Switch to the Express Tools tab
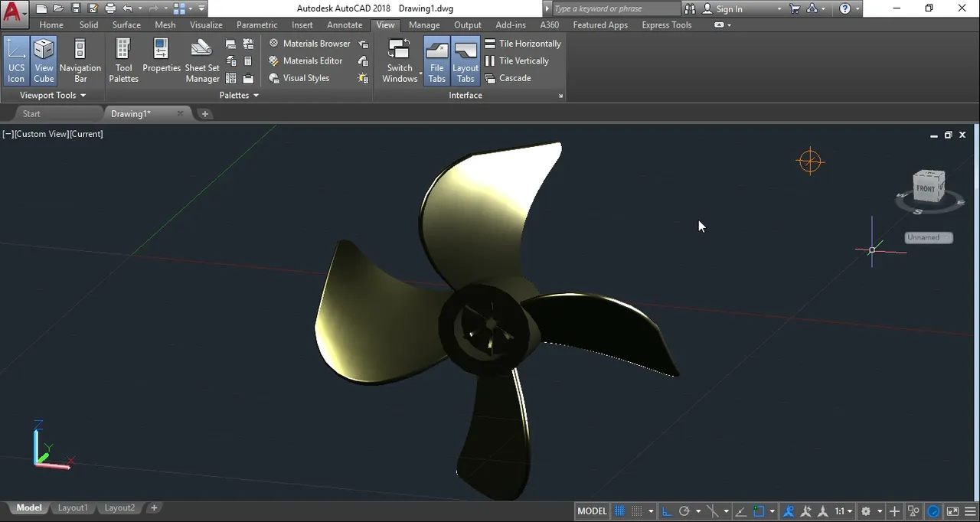Image resolution: width=980 pixels, height=522 pixels. coord(666,24)
